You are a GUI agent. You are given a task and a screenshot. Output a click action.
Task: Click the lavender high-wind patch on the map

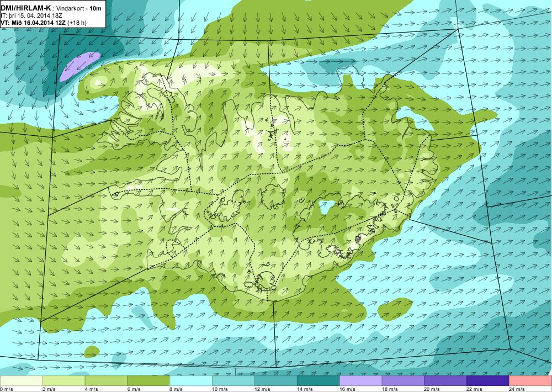tap(79, 66)
